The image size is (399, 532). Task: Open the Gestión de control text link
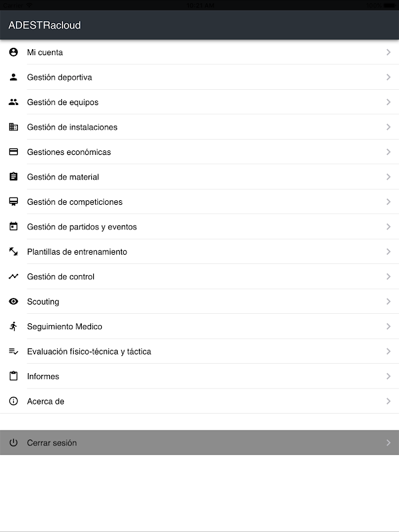tap(61, 277)
